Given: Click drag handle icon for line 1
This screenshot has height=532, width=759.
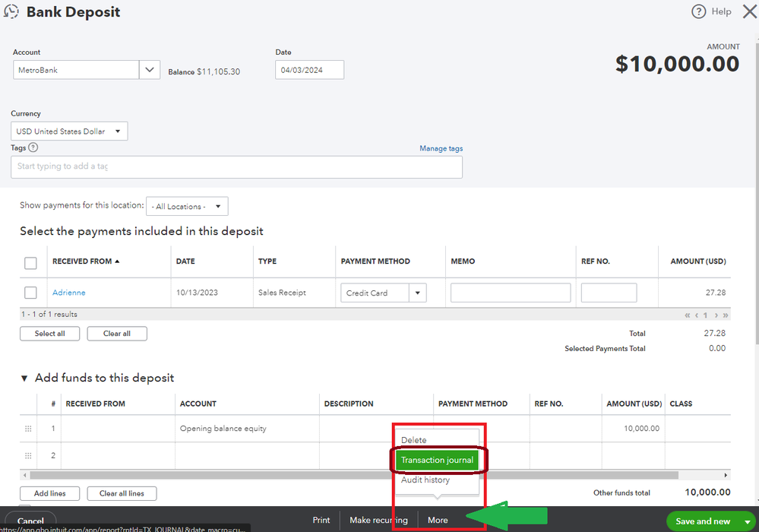Looking at the screenshot, I should 28,429.
